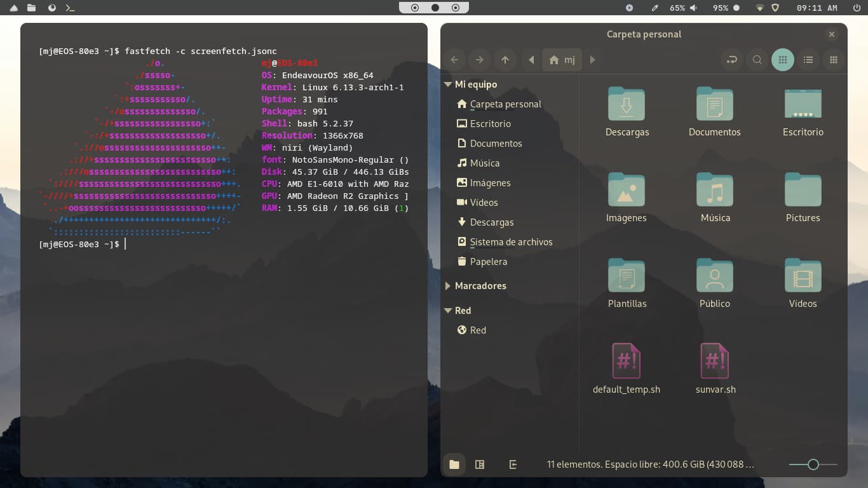Collapse the Red section

pos(449,311)
